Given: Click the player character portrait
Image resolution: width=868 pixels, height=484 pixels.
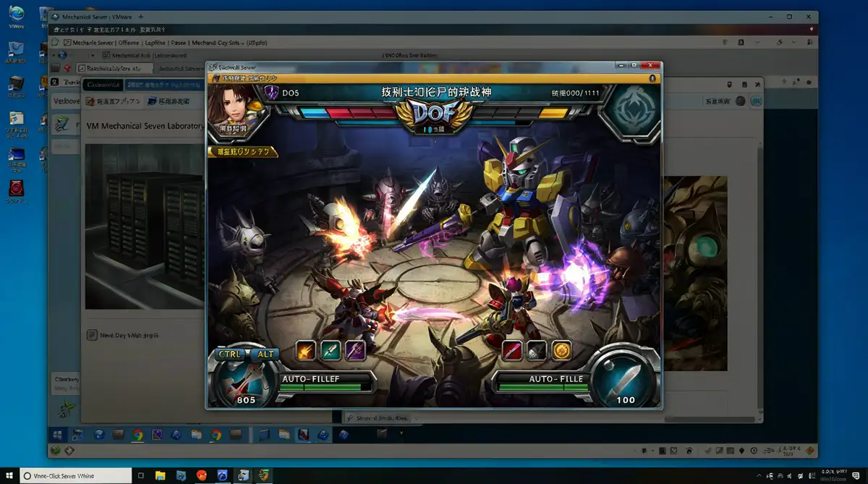Looking at the screenshot, I should click(234, 109).
